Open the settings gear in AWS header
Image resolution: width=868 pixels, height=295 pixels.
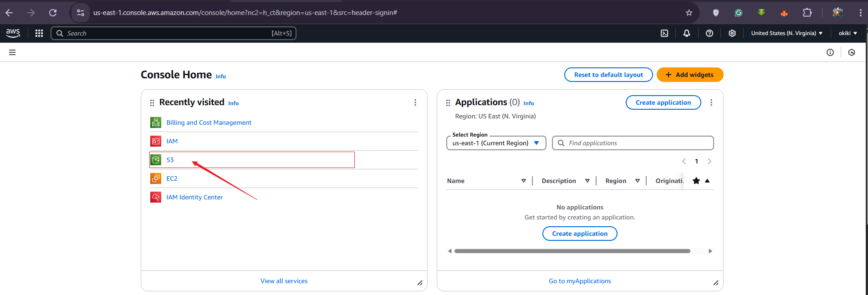(732, 33)
